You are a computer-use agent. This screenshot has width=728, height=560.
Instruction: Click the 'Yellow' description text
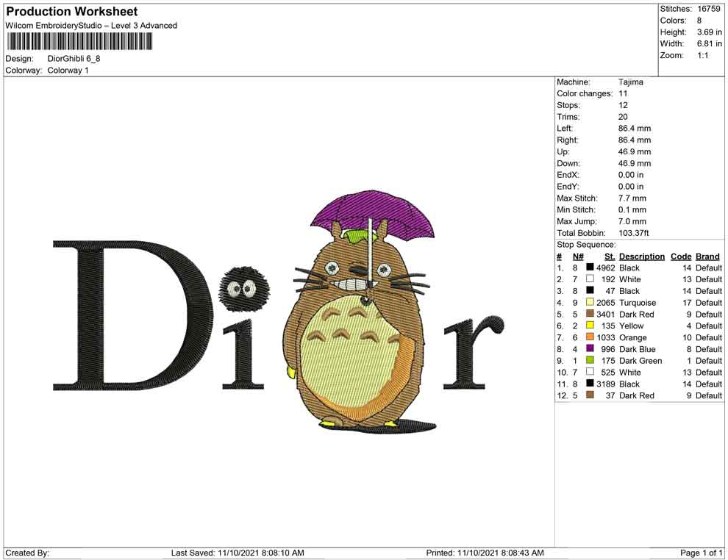pos(632,326)
